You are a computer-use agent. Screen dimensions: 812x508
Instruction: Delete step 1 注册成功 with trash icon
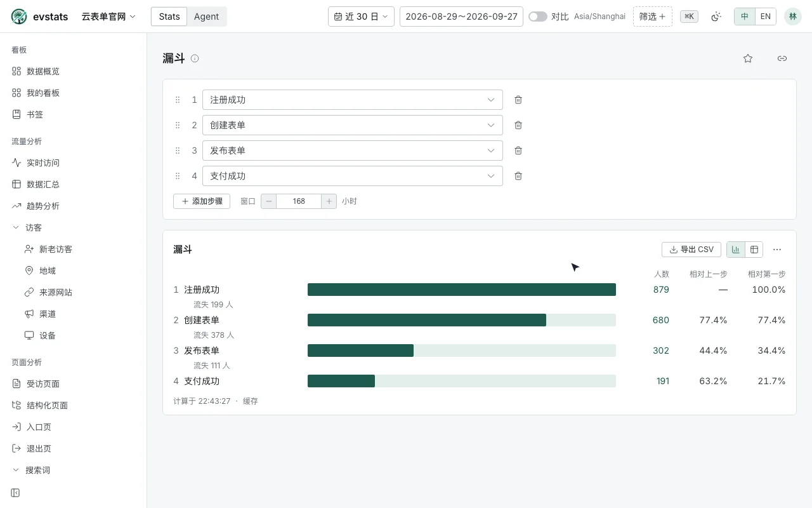pos(518,100)
